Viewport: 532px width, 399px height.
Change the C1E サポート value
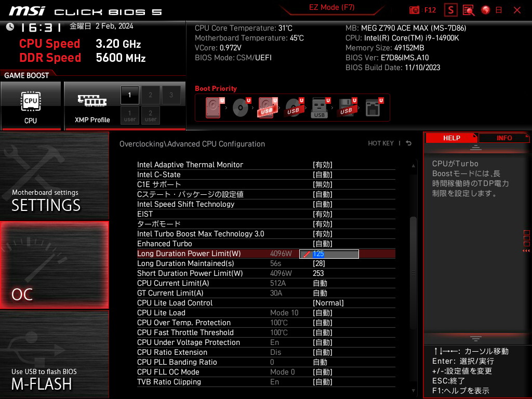coord(322,184)
